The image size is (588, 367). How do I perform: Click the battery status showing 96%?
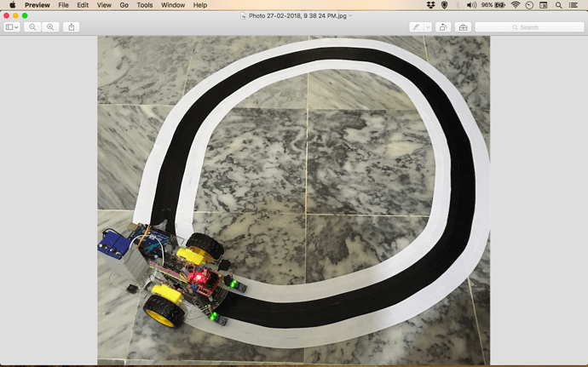coord(493,5)
